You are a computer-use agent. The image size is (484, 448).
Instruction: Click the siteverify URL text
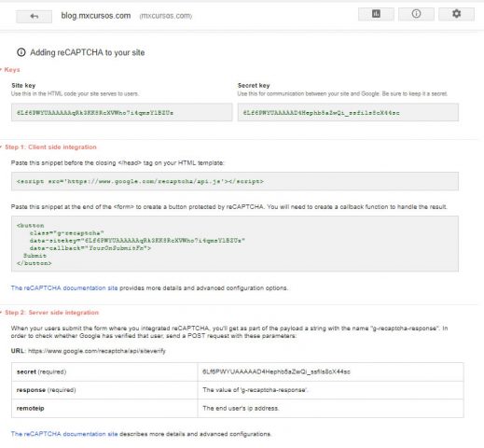(x=97, y=351)
